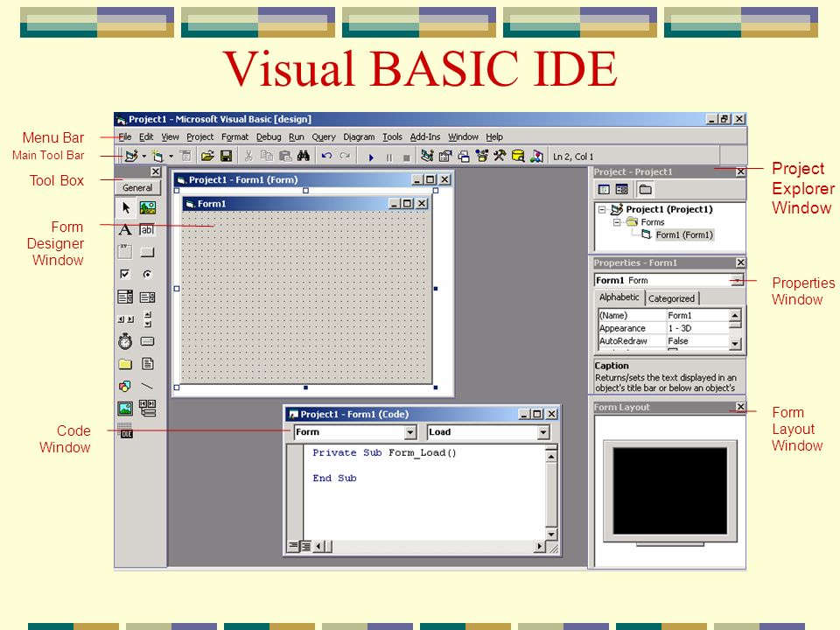
Task: Collapse the Forms folder node
Action: pyautogui.click(x=617, y=221)
